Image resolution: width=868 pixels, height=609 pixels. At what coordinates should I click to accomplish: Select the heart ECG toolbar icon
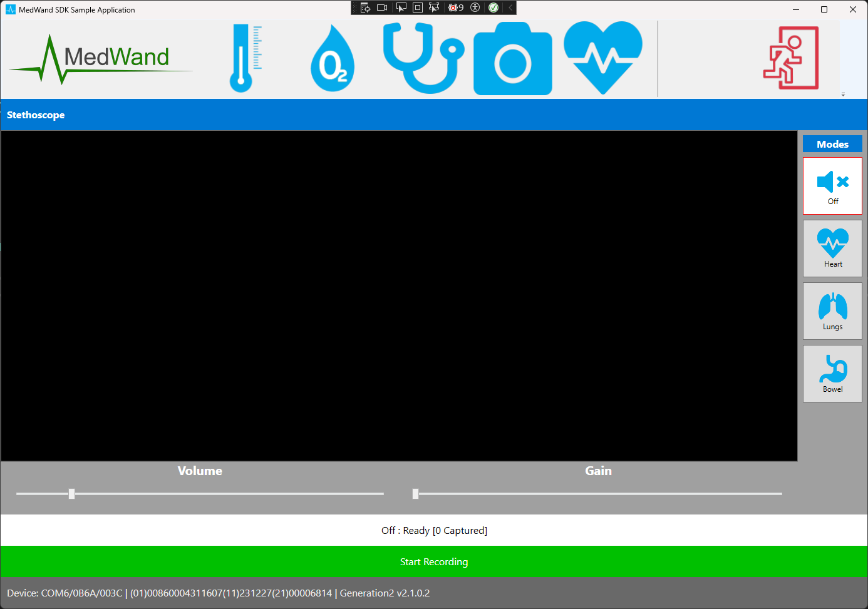[x=602, y=58]
